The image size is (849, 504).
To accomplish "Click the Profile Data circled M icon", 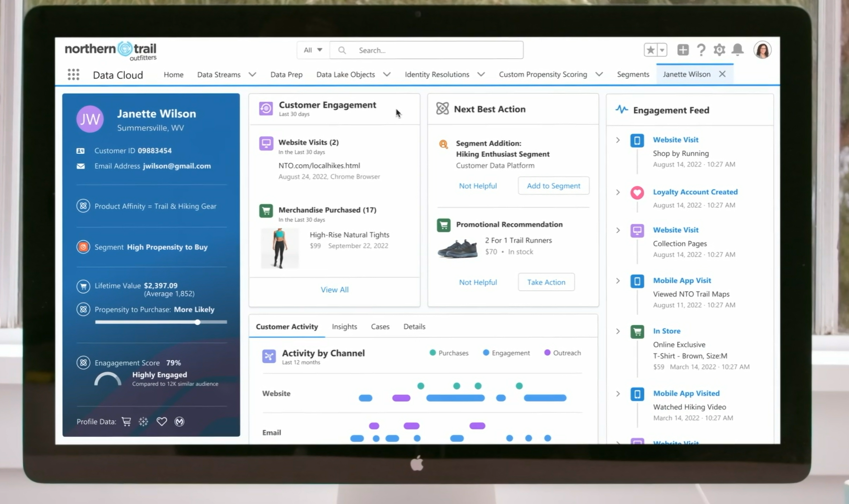I will [x=179, y=422].
